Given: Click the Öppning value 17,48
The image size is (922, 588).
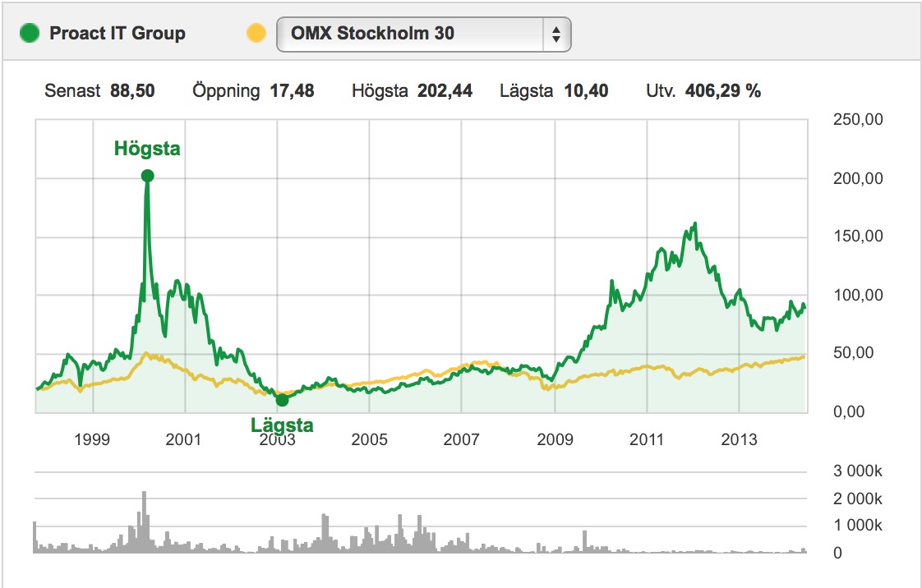Looking at the screenshot, I should tap(292, 91).
